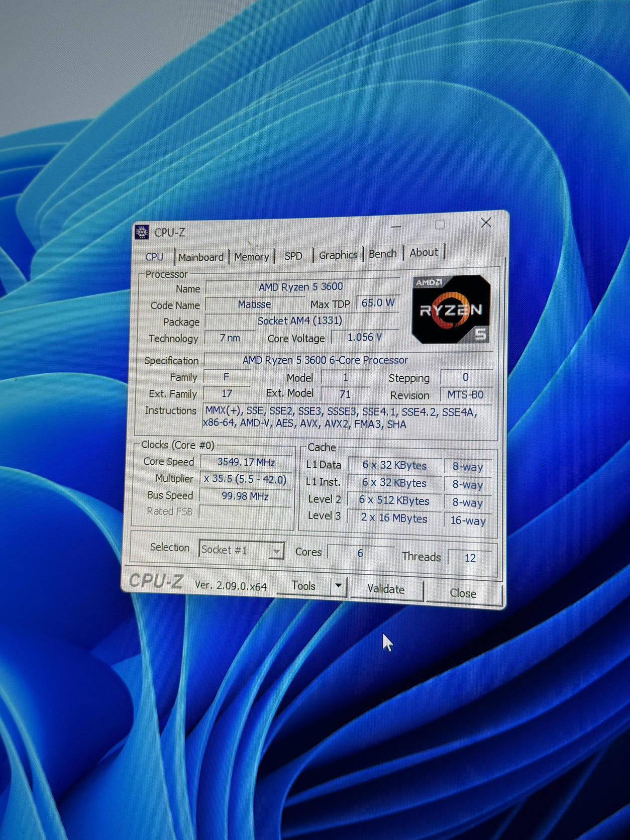Click the Model value '1'

[345, 377]
